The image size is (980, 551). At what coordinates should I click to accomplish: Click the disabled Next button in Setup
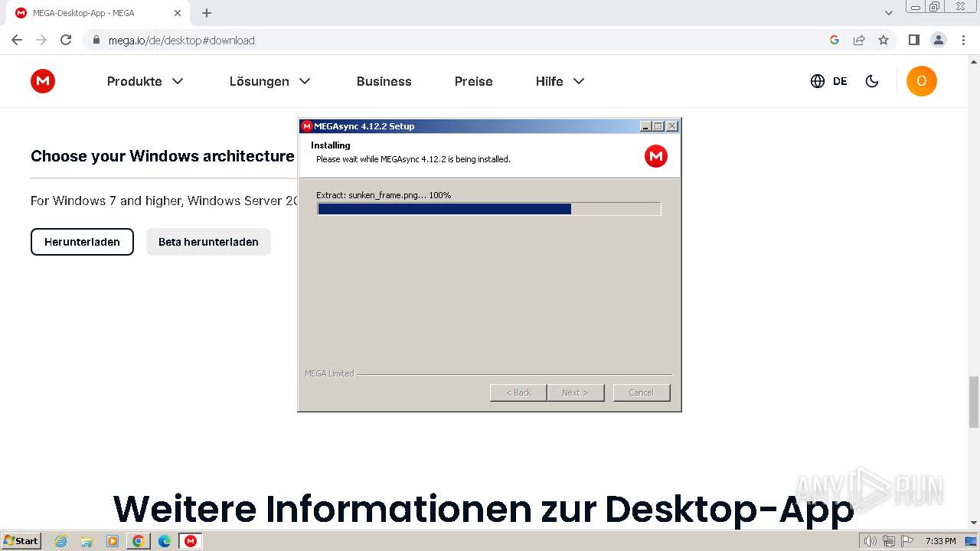coord(575,393)
